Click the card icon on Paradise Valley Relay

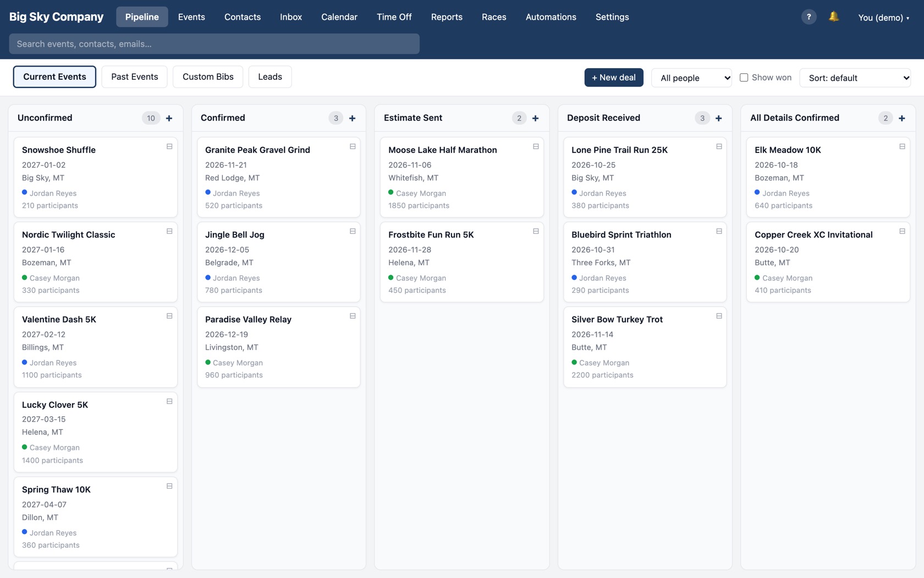click(353, 316)
